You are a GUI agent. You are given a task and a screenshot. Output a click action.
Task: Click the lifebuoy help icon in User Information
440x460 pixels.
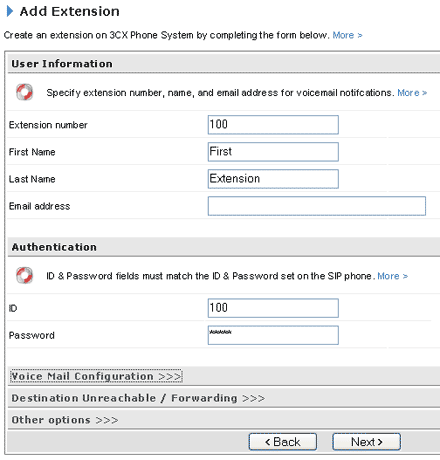point(24,92)
